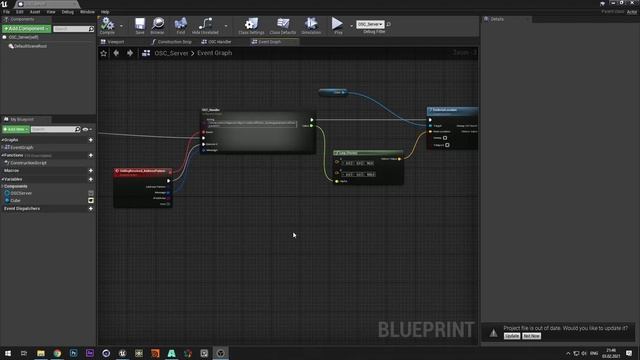640x360 pixels.
Task: Navigate forward in graph history
Action: (130, 53)
